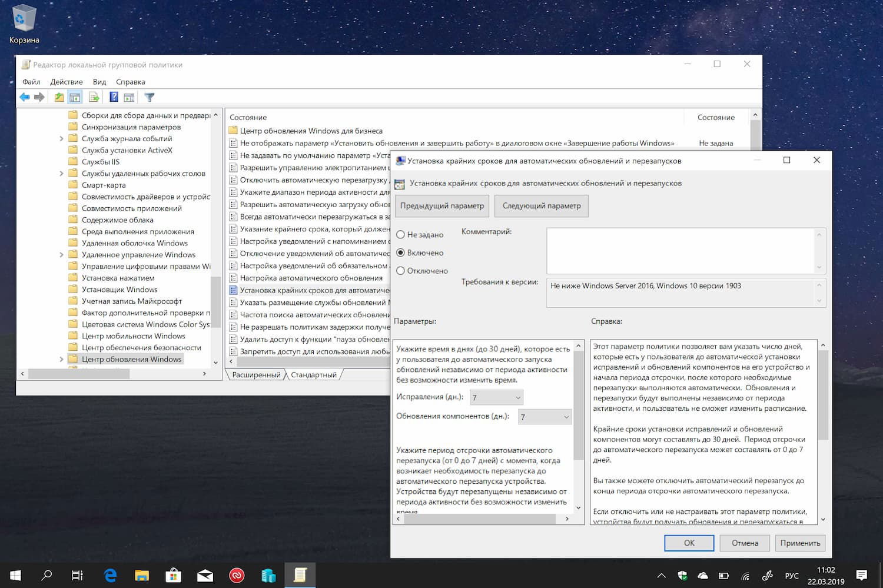Image resolution: width=883 pixels, height=588 pixels.
Task: Click the Применить button
Action: pos(800,543)
